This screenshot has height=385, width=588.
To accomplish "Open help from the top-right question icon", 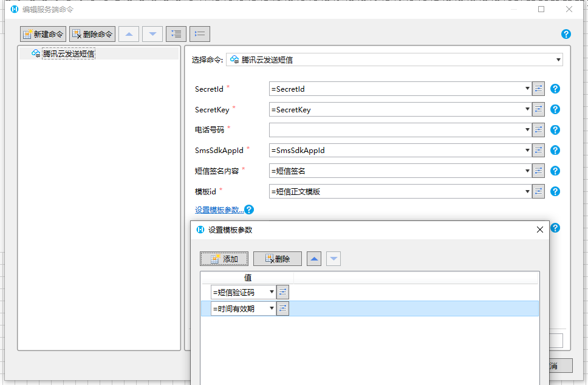I will (x=566, y=34).
